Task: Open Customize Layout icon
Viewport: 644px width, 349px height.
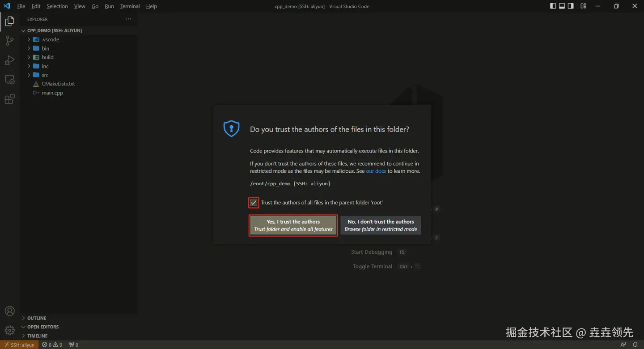Action: pyautogui.click(x=583, y=6)
